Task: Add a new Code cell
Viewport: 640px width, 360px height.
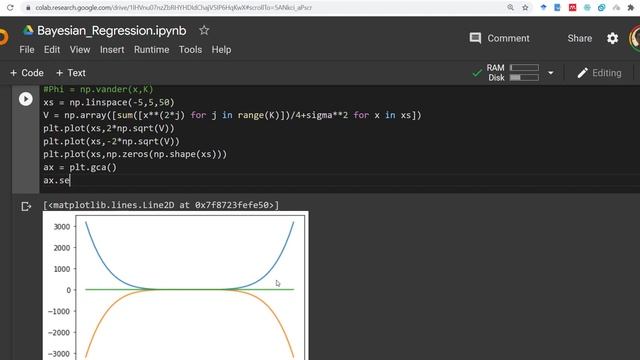Action: (x=27, y=73)
